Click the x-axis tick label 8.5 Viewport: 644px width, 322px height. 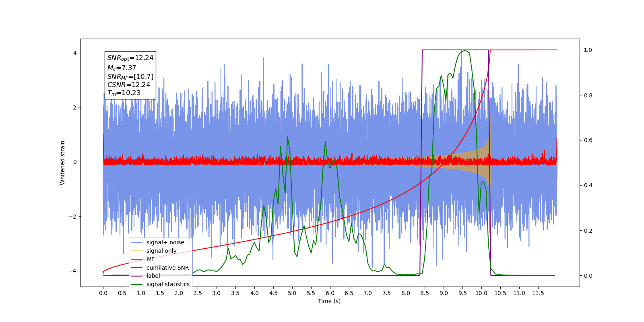425,293
